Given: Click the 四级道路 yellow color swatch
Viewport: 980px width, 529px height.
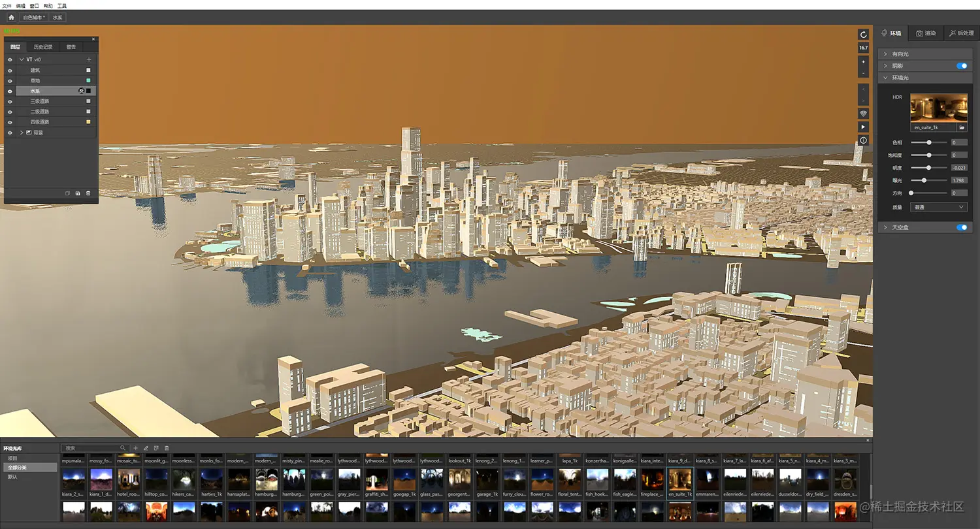Looking at the screenshot, I should pyautogui.click(x=88, y=122).
